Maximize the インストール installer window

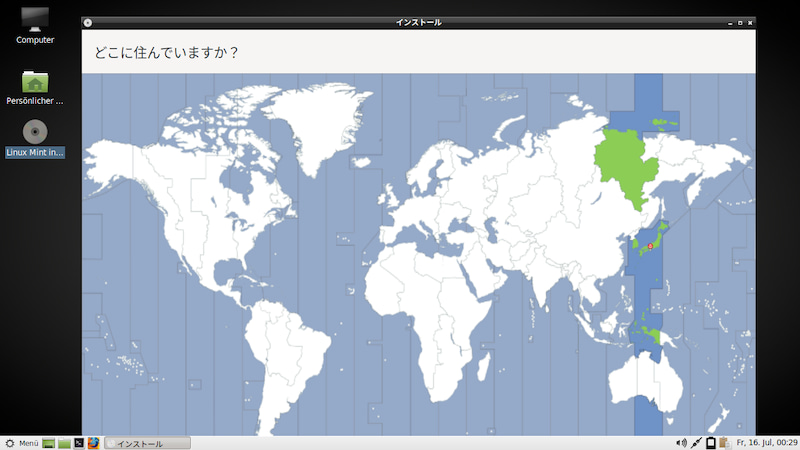(x=740, y=23)
